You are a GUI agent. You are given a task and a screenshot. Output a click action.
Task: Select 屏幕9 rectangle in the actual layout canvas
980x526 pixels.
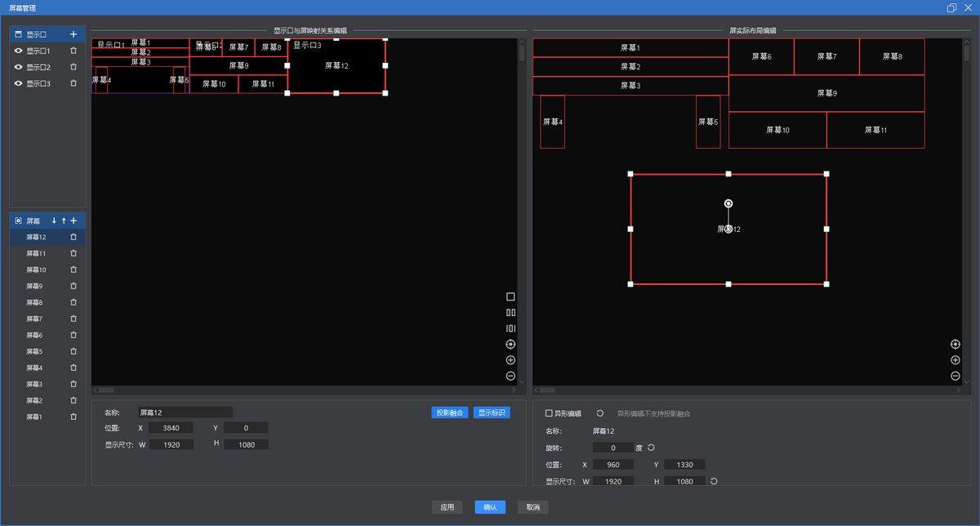coord(826,93)
